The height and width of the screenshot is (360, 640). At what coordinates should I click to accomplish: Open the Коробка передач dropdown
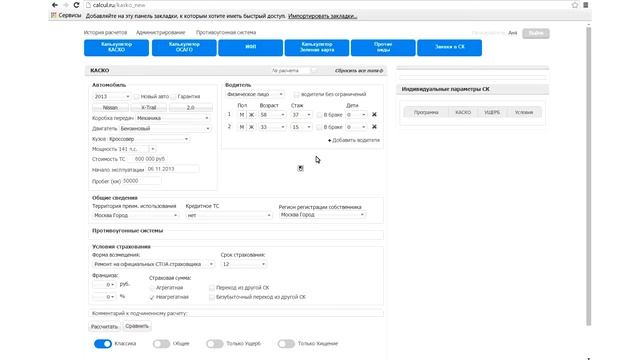[173, 118]
